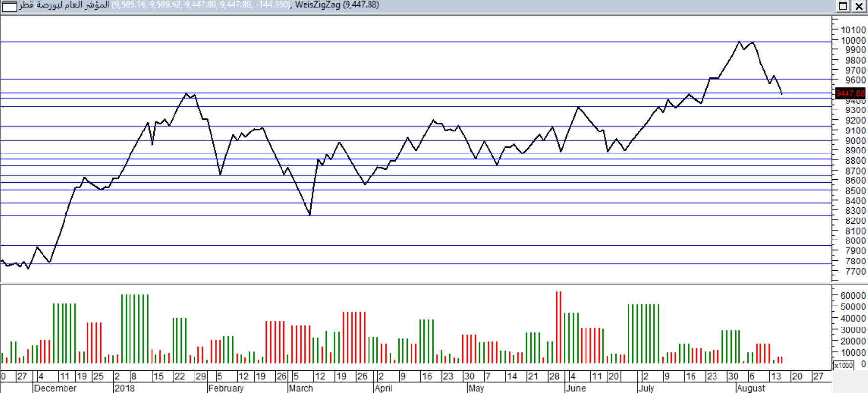The width and height of the screenshot is (868, 393).
Task: Click the April month label
Action: pyautogui.click(x=384, y=388)
